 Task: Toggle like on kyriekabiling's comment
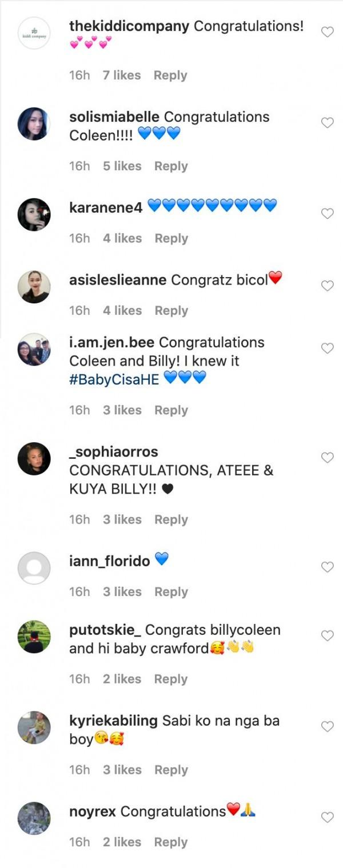pos(327,727)
